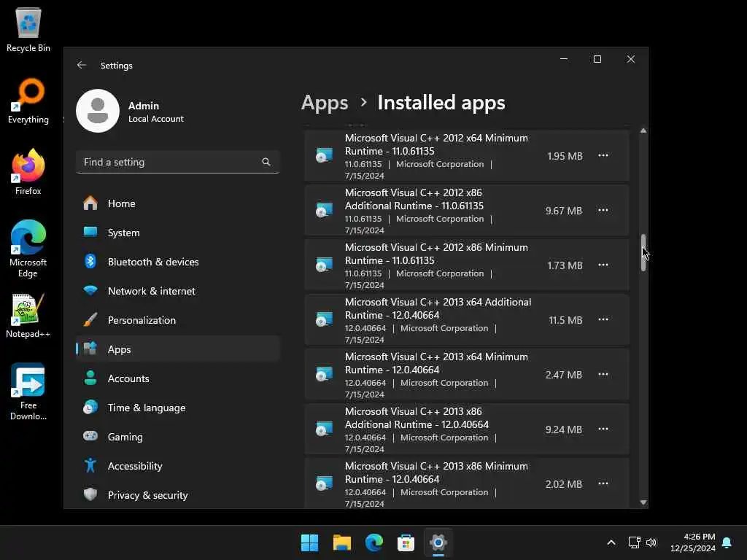Open options for C++ 2013 x86 Additional Runtime
Image resolution: width=747 pixels, height=560 pixels.
[x=603, y=429]
